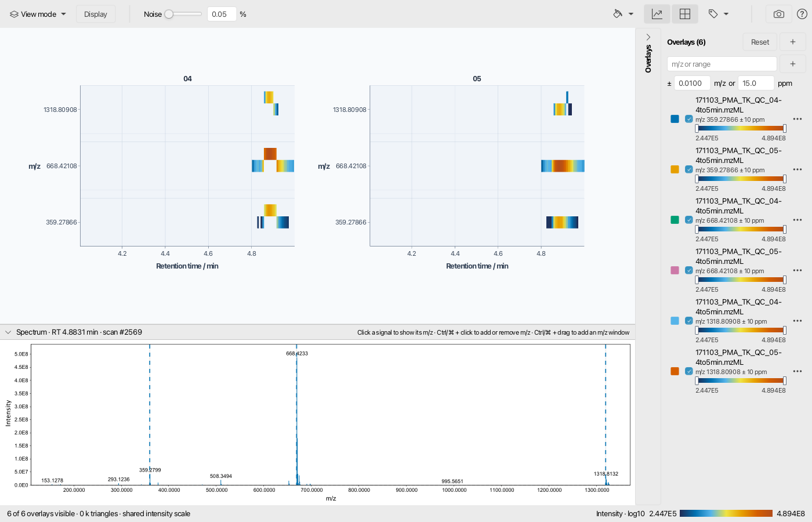Click the Display button

[x=96, y=14]
